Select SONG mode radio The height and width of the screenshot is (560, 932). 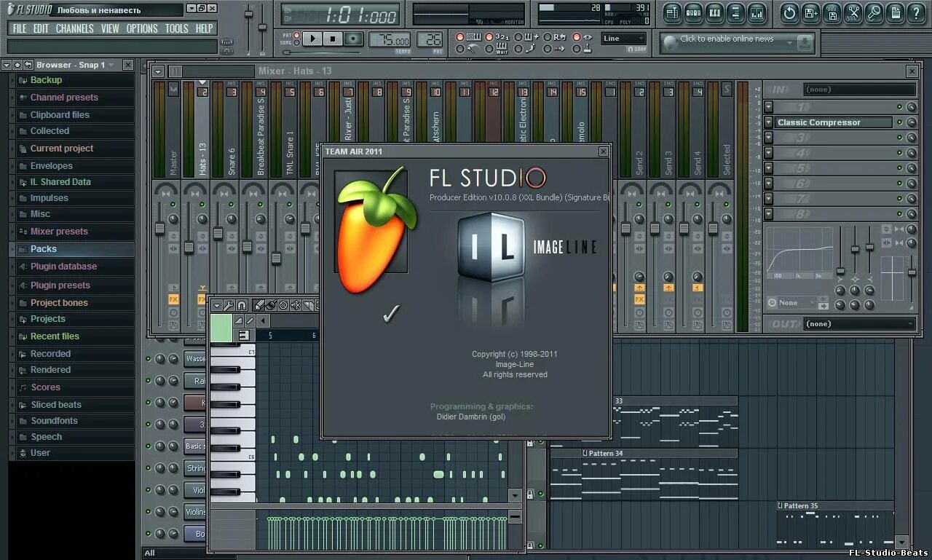[297, 43]
